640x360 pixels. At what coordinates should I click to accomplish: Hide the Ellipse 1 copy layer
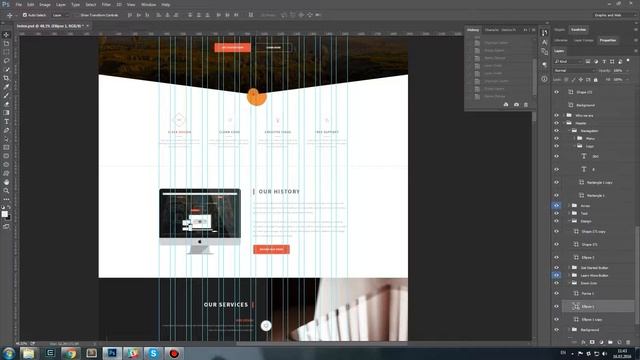[556, 320]
